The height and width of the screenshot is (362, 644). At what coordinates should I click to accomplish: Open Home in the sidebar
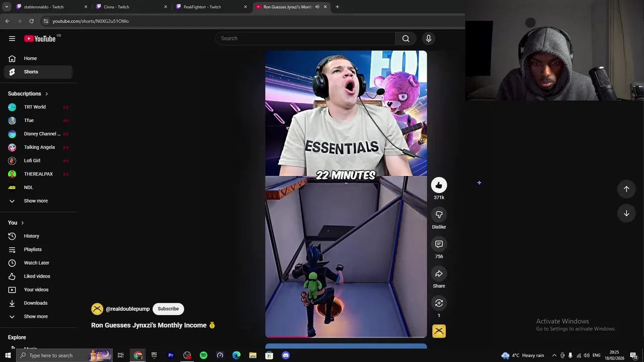38,58
